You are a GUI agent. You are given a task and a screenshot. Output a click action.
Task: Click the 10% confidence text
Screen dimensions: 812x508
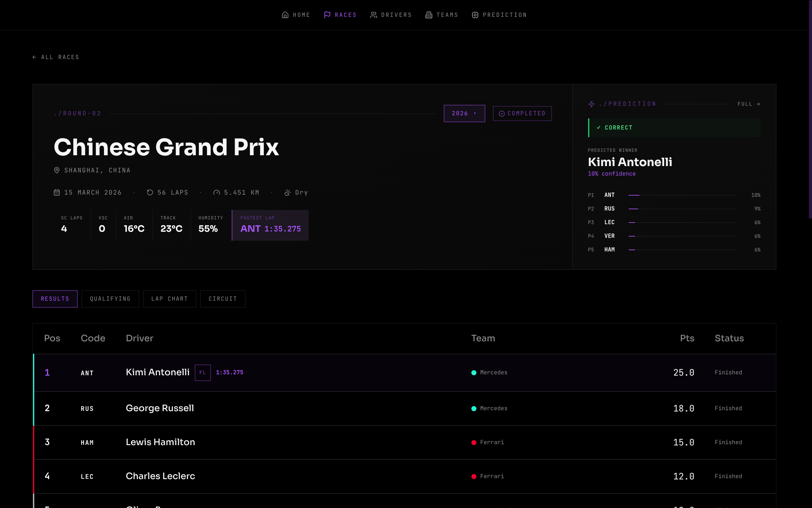611,174
